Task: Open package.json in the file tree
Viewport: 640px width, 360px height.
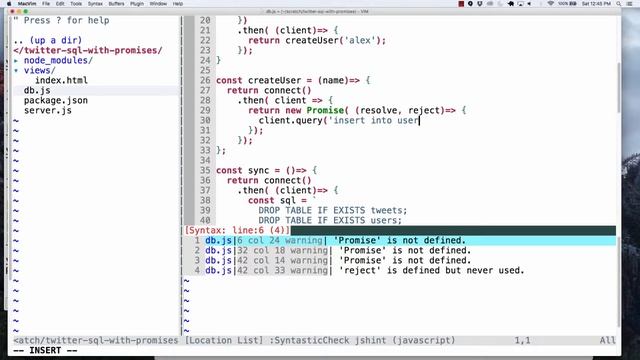Action: tap(56, 100)
